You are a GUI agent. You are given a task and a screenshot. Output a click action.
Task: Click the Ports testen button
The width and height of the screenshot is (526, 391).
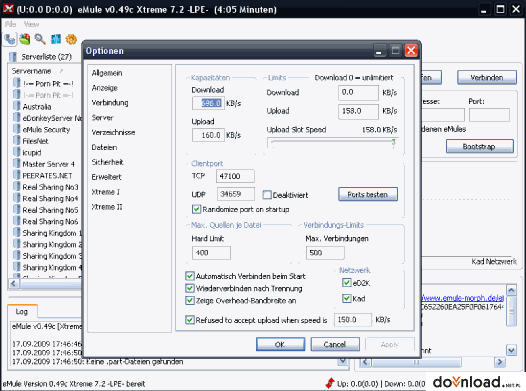368,194
